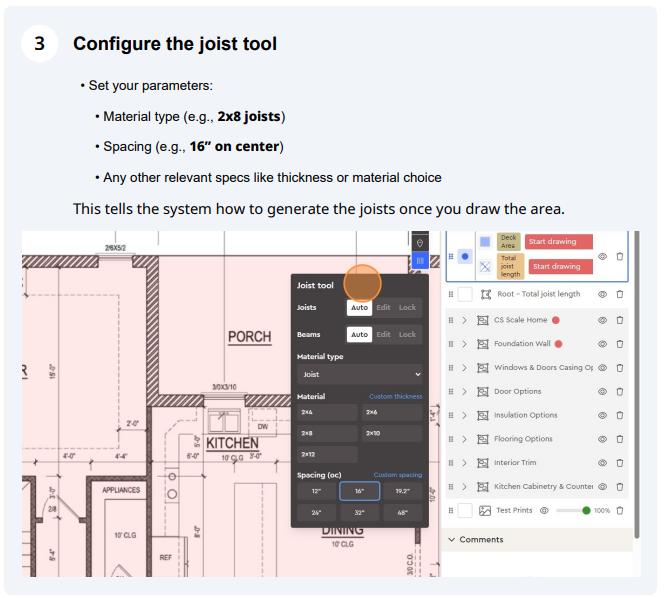Click the CS Scale Home group icon

point(483,320)
